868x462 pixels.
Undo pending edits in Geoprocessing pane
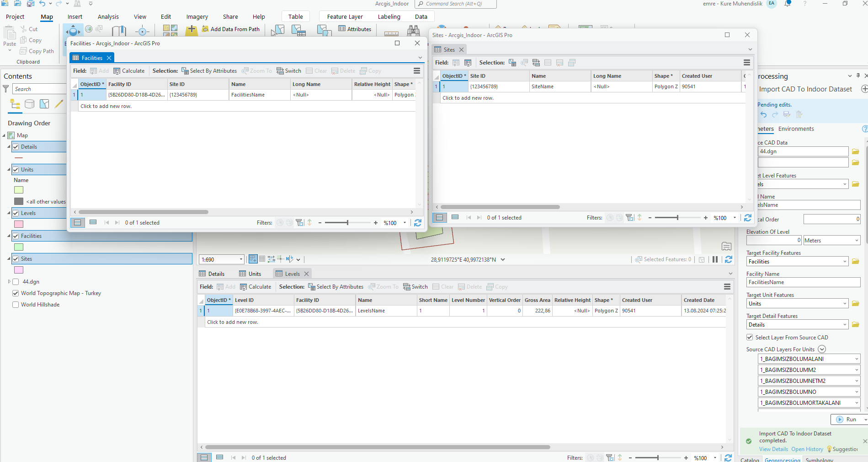point(763,115)
